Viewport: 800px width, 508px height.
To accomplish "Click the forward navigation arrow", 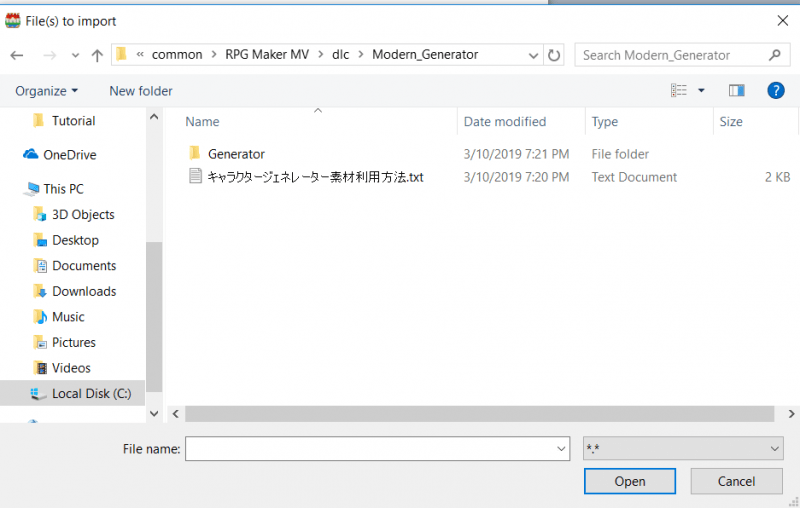I will pos(49,55).
